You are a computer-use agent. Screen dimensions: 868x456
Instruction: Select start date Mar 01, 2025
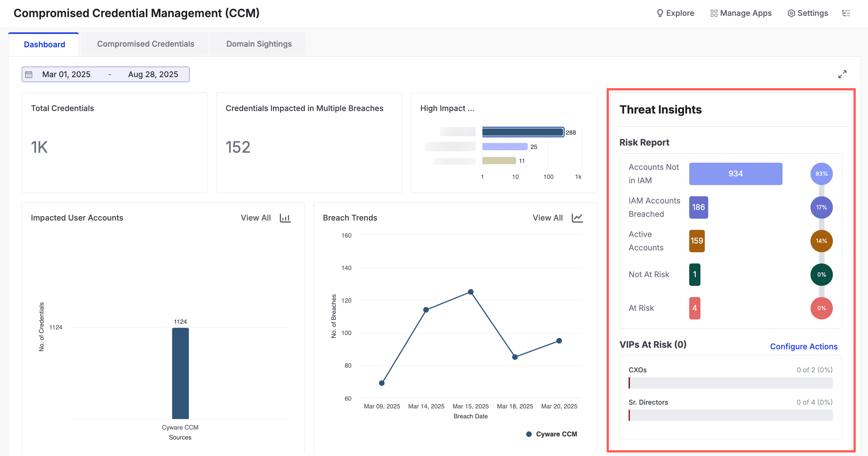(67, 74)
